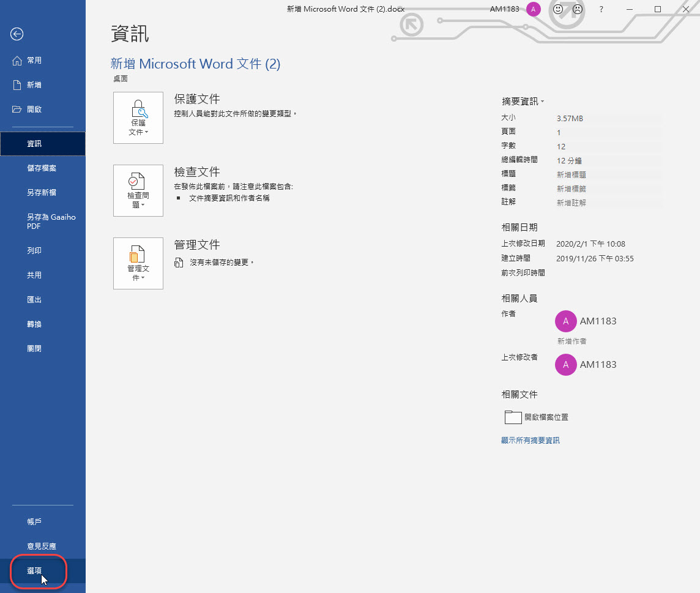Open 選項 (Options) dialog
The image size is (700, 593).
click(43, 571)
